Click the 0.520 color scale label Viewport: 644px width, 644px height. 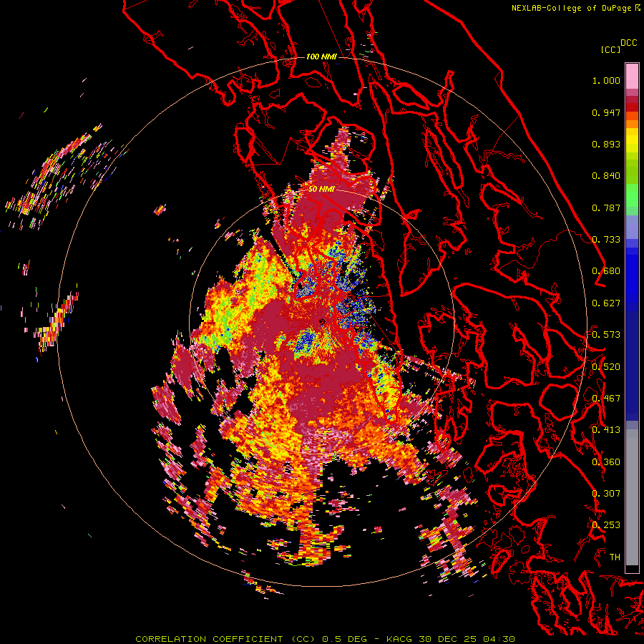pyautogui.click(x=606, y=366)
